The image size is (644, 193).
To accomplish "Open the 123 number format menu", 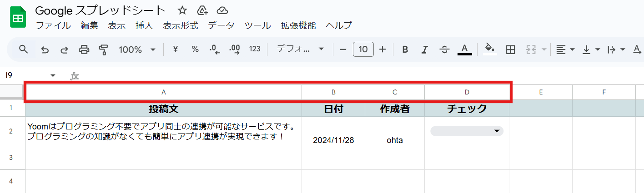I will pos(255,49).
